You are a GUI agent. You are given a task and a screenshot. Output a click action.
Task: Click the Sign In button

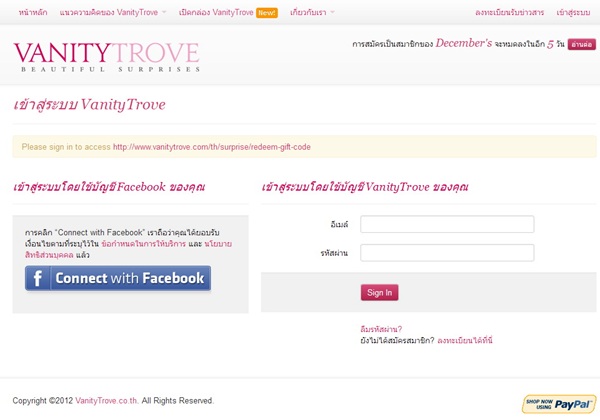pyautogui.click(x=379, y=293)
